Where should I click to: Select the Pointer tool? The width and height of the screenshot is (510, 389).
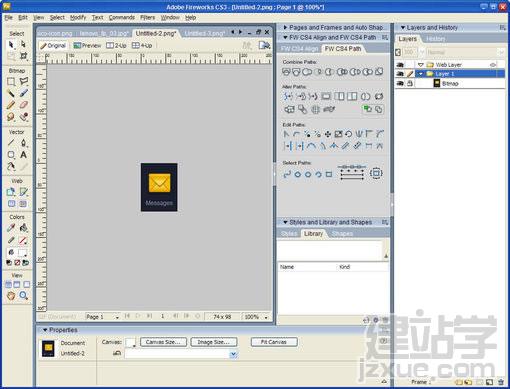[x=11, y=44]
